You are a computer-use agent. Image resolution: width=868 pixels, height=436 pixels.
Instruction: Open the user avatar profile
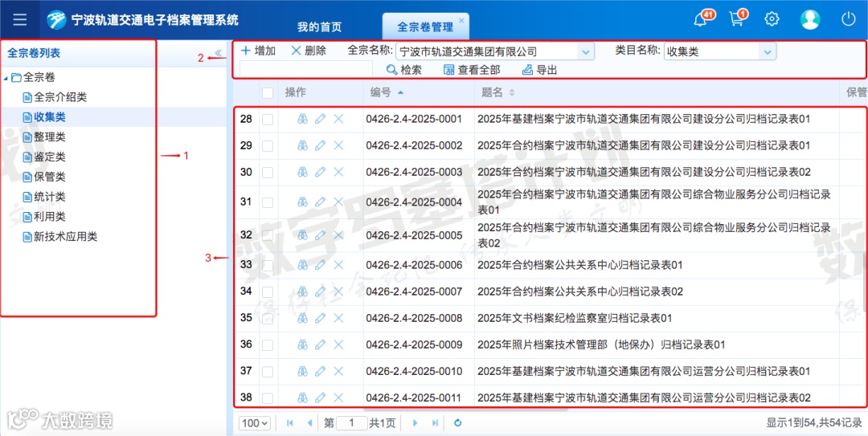[x=810, y=19]
